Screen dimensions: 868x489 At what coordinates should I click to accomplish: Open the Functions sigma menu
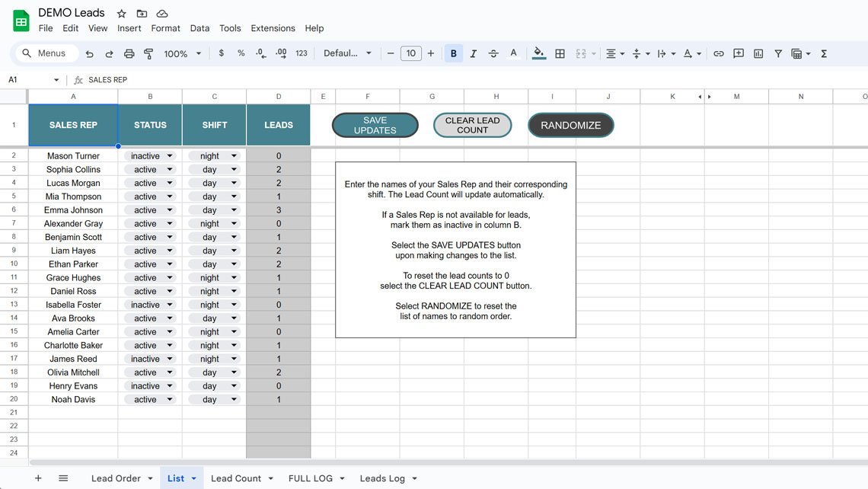pyautogui.click(x=824, y=54)
